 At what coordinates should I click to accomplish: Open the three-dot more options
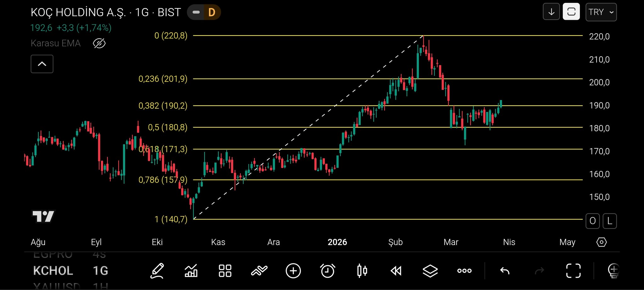tap(464, 271)
